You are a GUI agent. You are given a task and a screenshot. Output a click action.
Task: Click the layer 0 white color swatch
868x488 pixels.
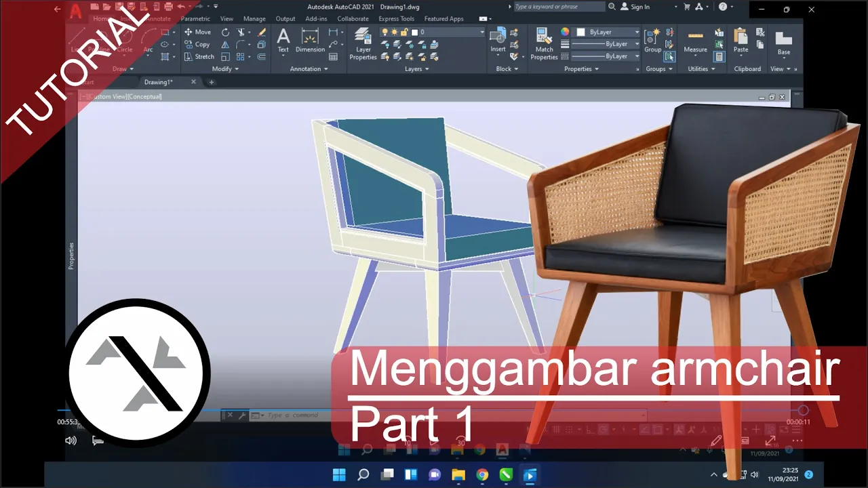[x=414, y=32]
